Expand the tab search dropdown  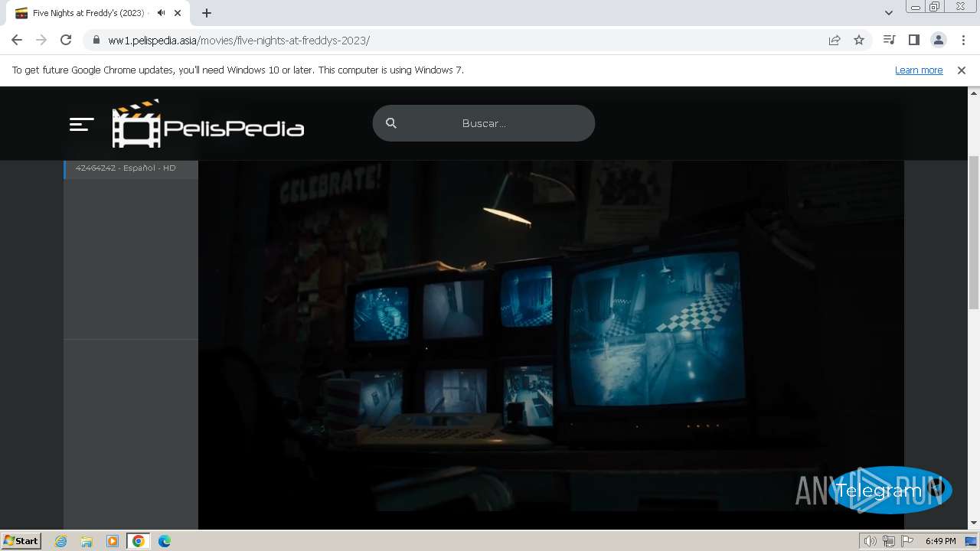point(889,13)
